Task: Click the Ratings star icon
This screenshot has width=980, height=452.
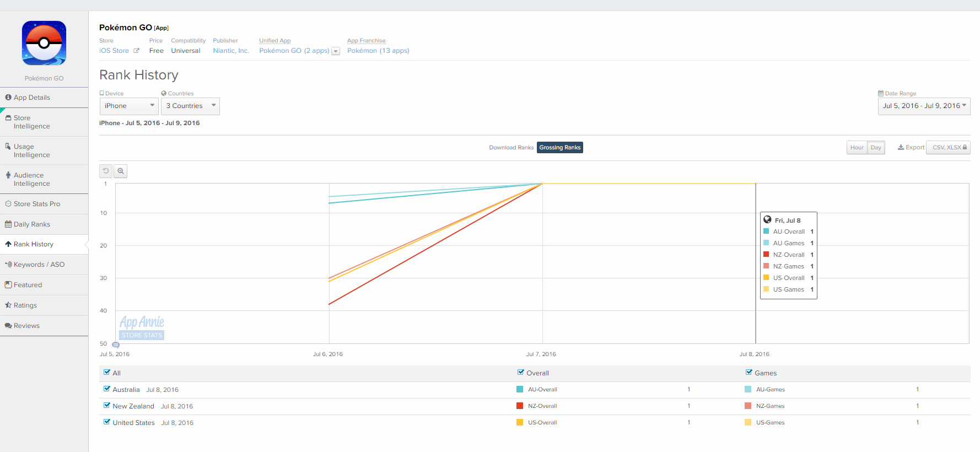Action: click(x=8, y=305)
